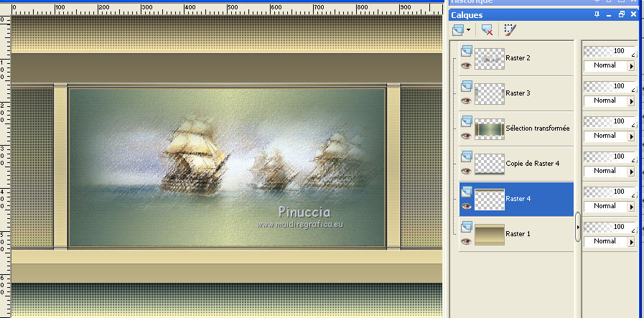This screenshot has width=644, height=318.
Task: Click the Raster 4 layer thumbnail
Action: tap(490, 200)
